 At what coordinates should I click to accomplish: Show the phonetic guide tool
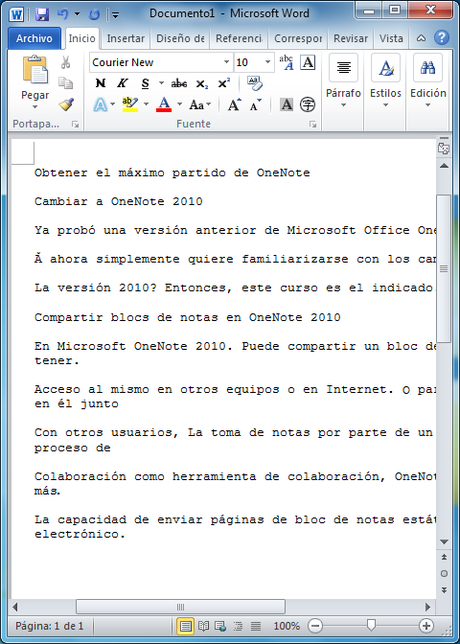[x=286, y=62]
